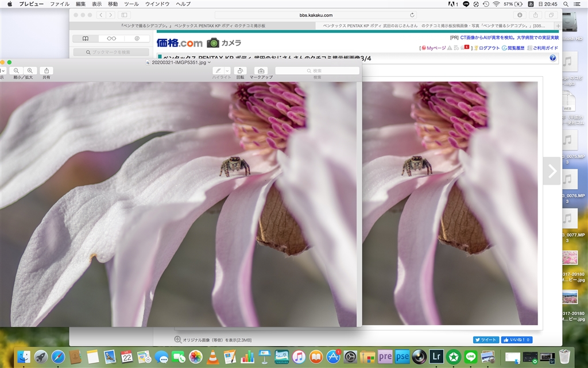Open the Preview view mode dropdown

[3, 71]
